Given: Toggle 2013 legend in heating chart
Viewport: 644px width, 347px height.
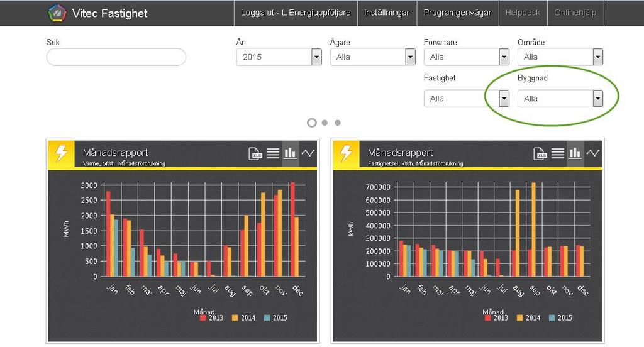Looking at the screenshot, I should 211,317.
